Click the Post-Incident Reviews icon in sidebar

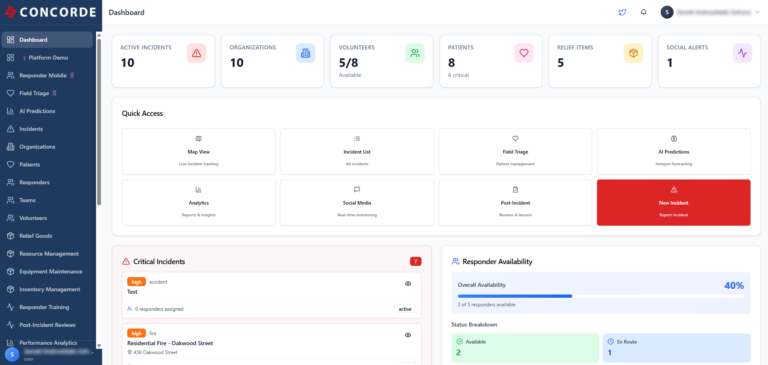pyautogui.click(x=10, y=325)
